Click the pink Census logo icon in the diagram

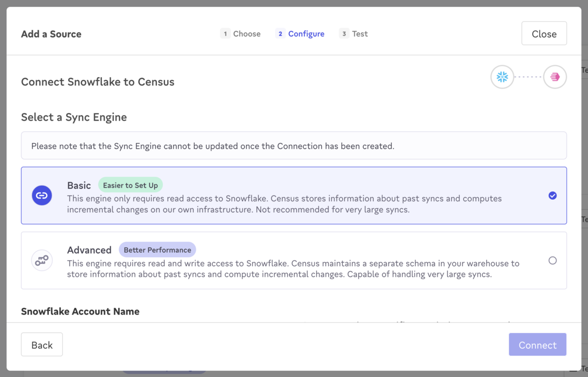554,77
